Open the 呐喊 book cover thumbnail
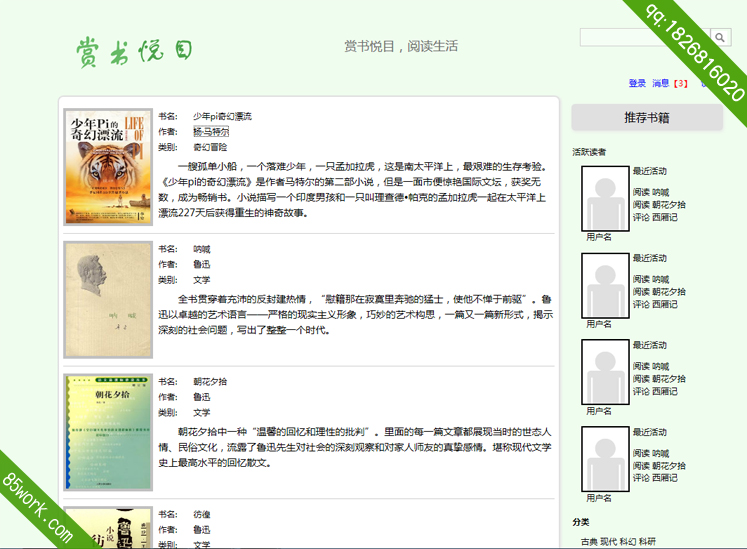Viewport: 747px width, 549px height. (108, 300)
